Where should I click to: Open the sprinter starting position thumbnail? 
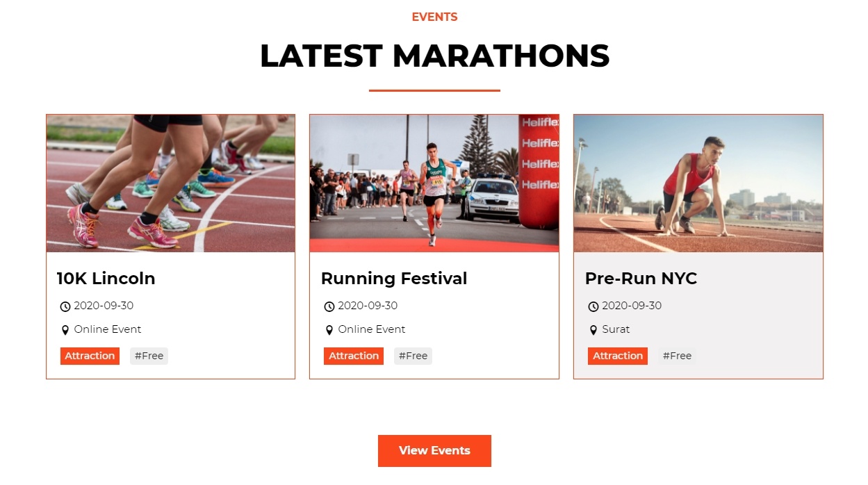[x=698, y=183]
